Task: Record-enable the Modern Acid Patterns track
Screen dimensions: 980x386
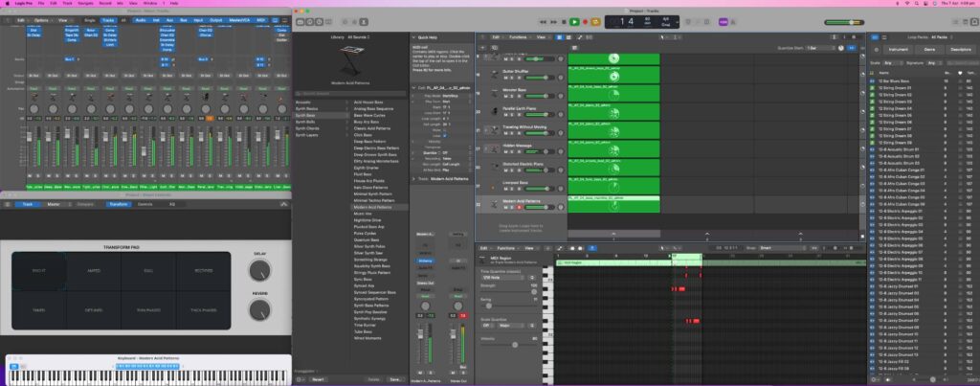Action: [x=518, y=207]
